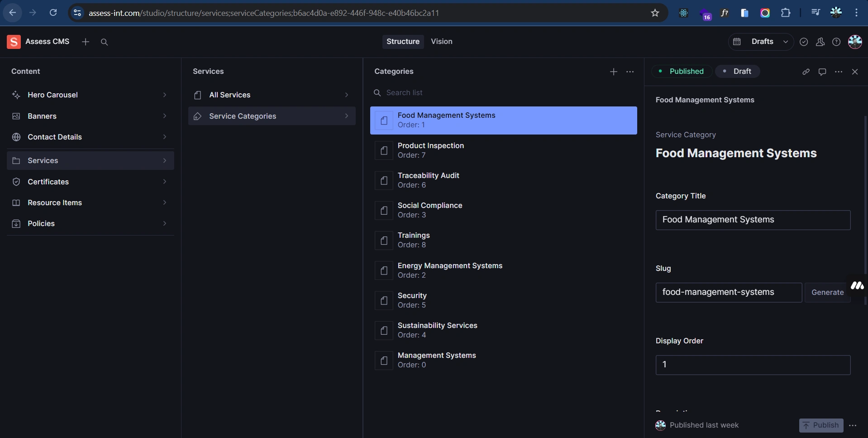Switch to the Draft version chip
Image resolution: width=868 pixels, height=438 pixels.
click(x=737, y=71)
